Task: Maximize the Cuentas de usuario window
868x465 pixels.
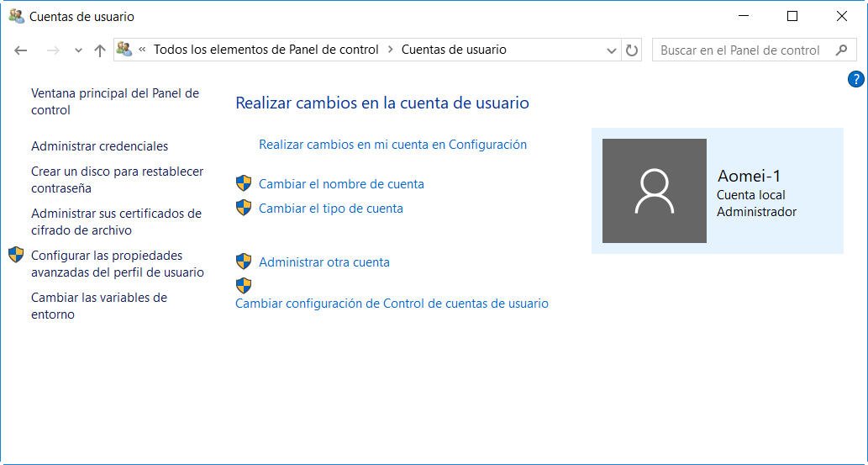Action: tap(792, 16)
